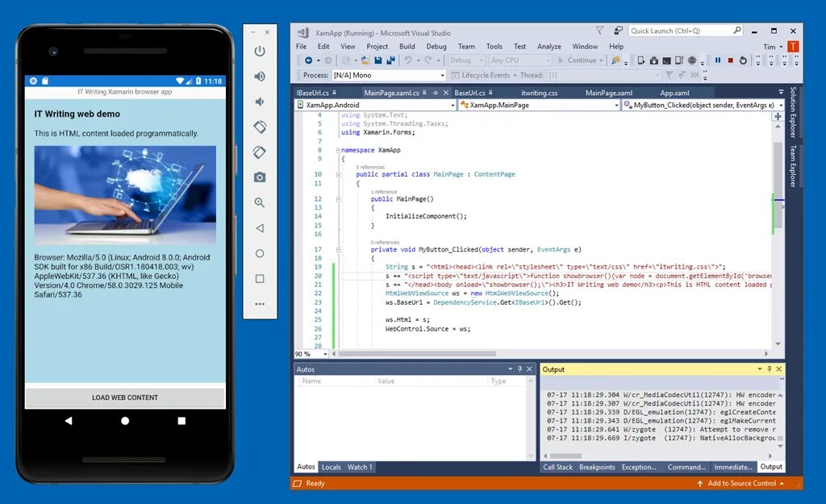826x504 pixels.
Task: Click Output panel horizontal scrollbar thumb
Action: (565, 456)
